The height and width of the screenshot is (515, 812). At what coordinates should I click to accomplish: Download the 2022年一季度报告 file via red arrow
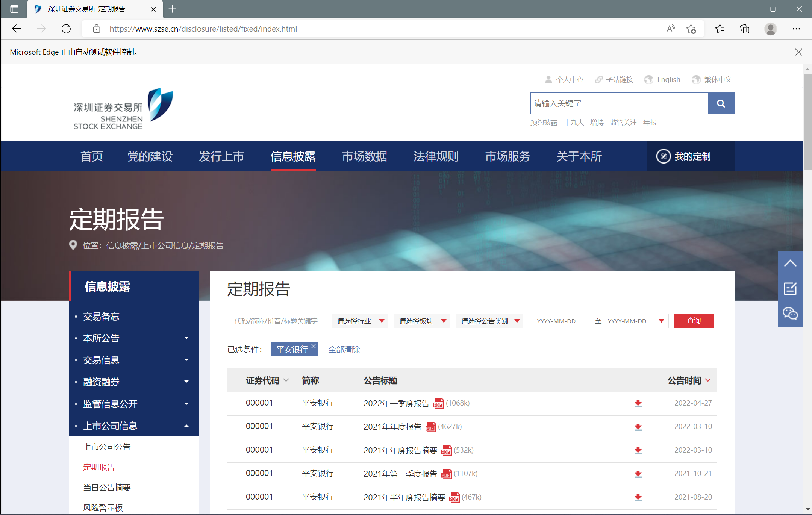[638, 404]
